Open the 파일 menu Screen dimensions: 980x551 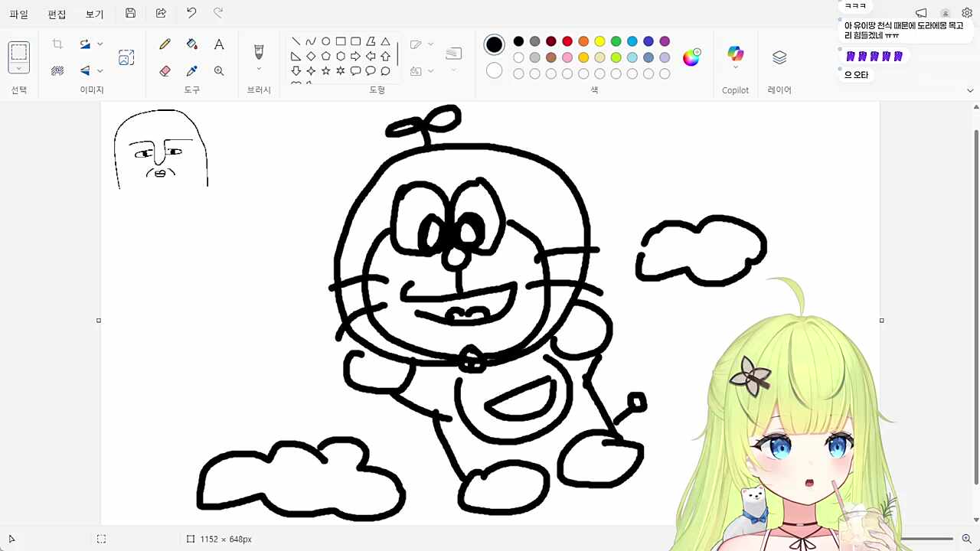coord(19,14)
